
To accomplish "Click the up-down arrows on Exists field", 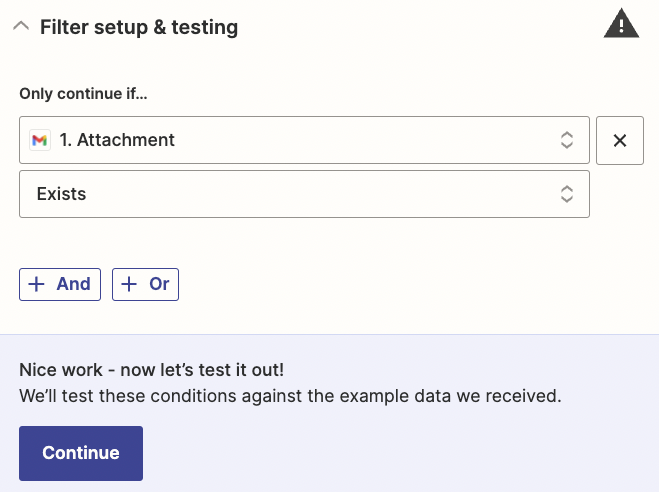I will click(566, 194).
